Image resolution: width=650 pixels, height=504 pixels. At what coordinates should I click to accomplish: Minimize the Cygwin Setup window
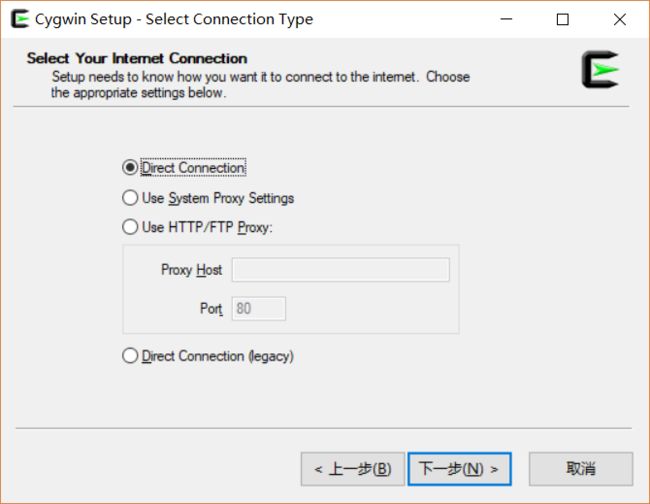click(506, 19)
